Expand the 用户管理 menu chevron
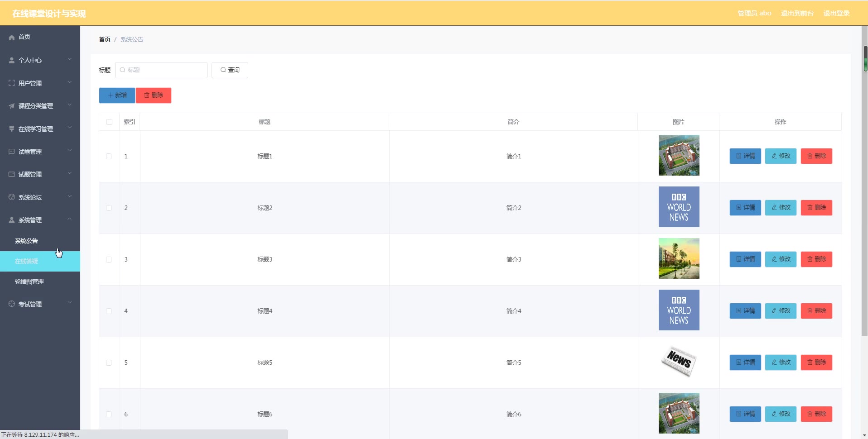The width and height of the screenshot is (868, 439). click(70, 82)
